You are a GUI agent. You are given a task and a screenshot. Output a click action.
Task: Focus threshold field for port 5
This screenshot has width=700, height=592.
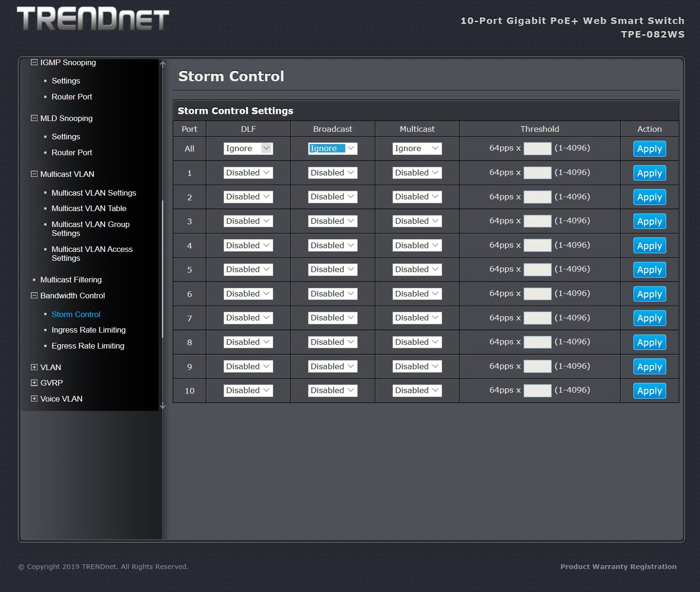pyautogui.click(x=537, y=269)
